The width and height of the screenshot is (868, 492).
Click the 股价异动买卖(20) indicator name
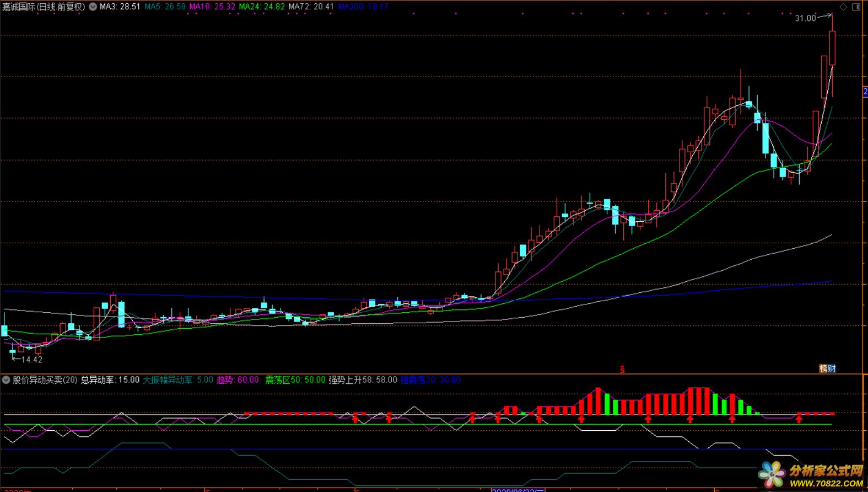tap(45, 379)
